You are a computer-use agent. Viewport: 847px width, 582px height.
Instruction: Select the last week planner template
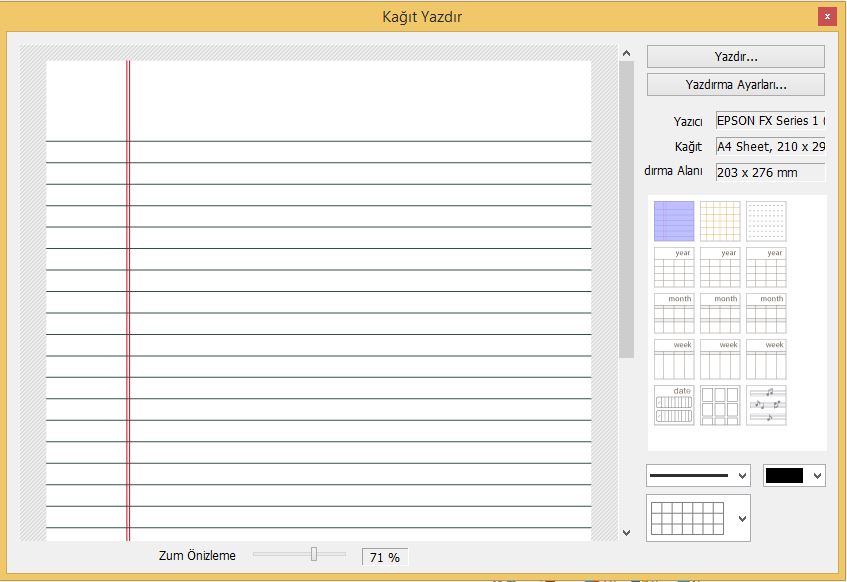766,359
